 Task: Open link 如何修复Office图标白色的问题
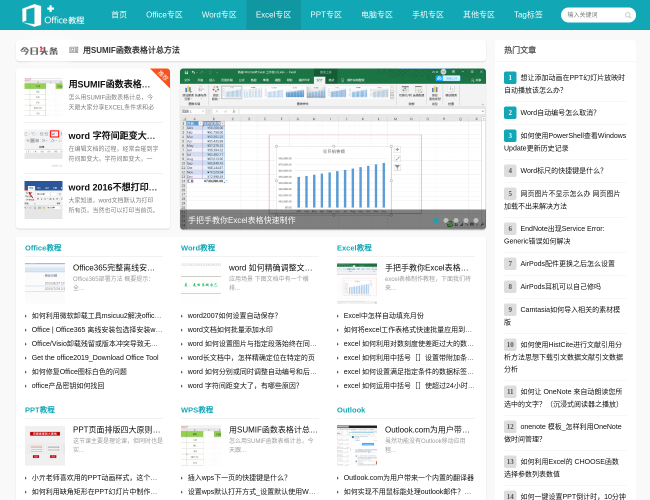point(79,371)
